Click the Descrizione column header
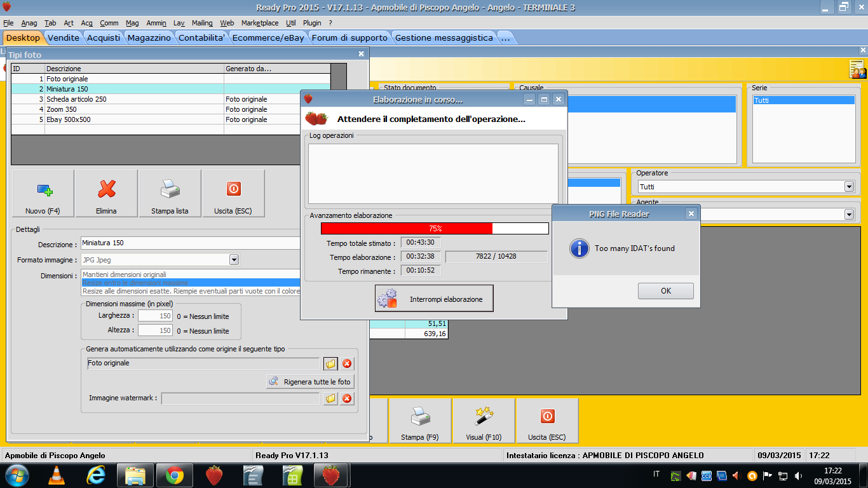868x488 pixels. click(134, 69)
